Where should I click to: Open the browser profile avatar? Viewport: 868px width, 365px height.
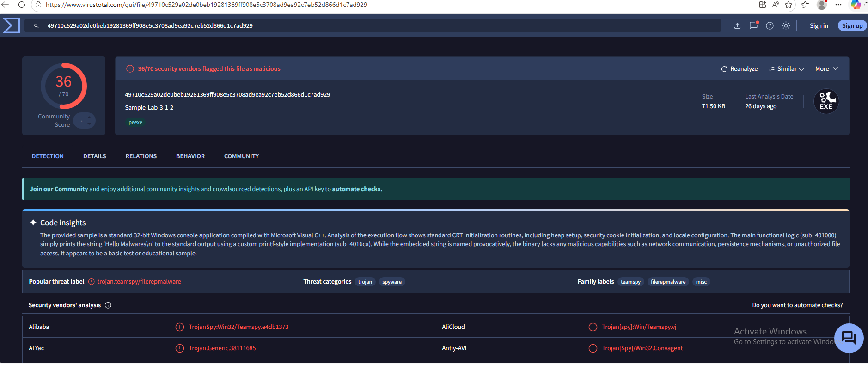tap(822, 5)
